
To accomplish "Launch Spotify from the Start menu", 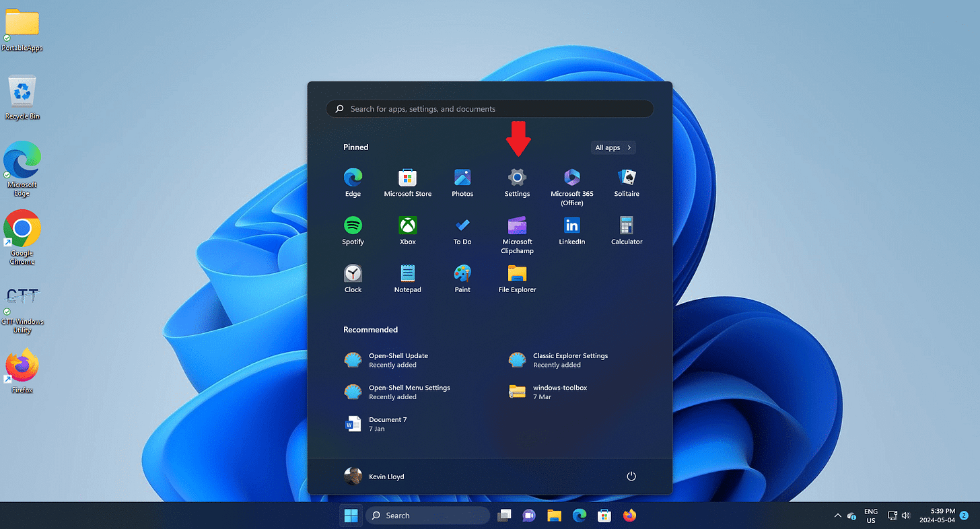I will [x=353, y=231].
